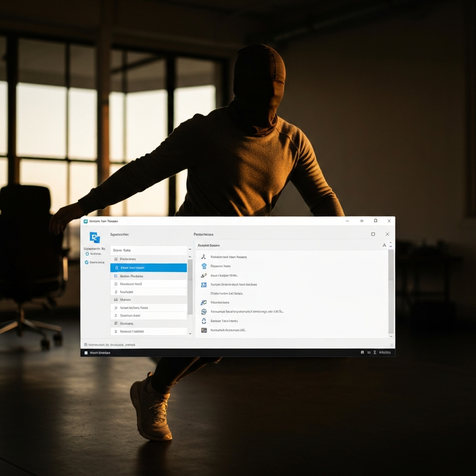This screenshot has width=476, height=476.
Task: Click the restore button inside the right panel
Action: click(x=373, y=234)
